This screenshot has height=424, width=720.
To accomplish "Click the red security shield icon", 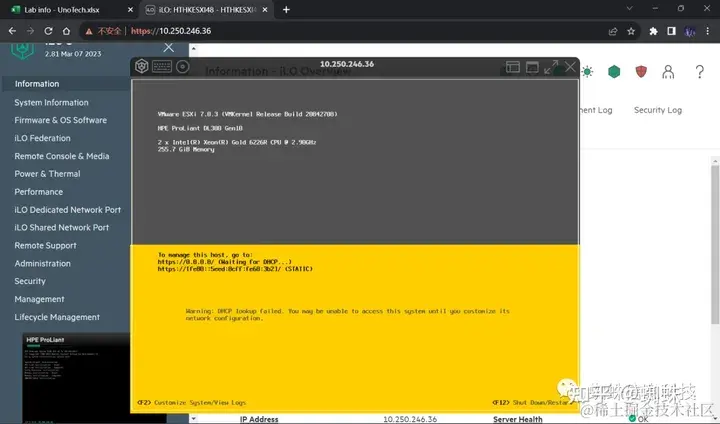I will [x=641, y=72].
